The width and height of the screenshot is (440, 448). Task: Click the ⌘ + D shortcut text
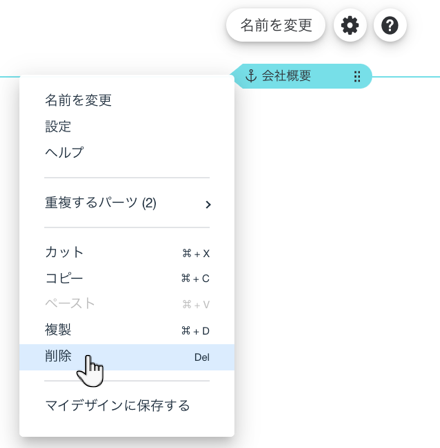195,331
